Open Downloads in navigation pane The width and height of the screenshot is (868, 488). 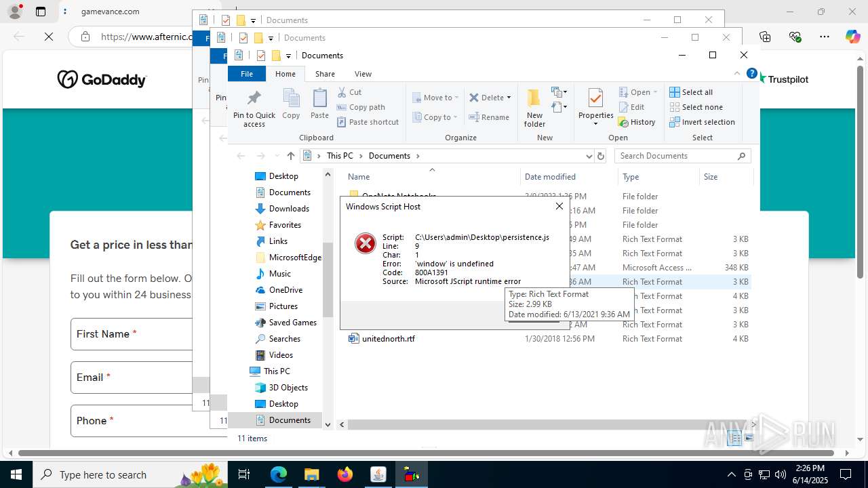289,209
